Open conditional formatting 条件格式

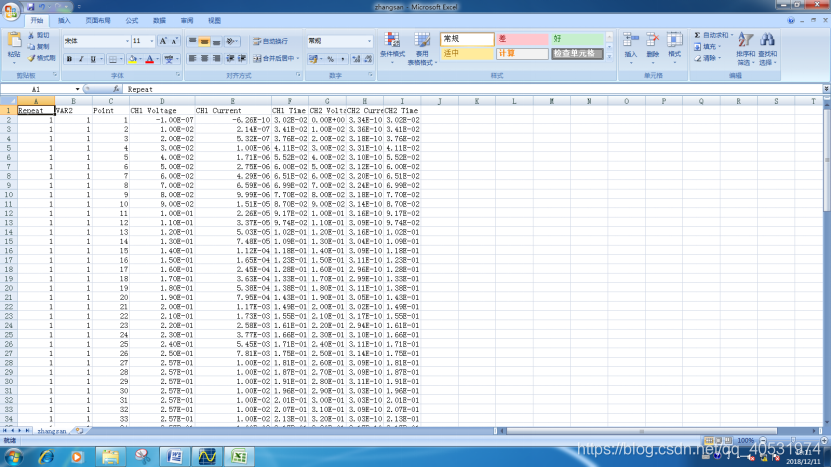pos(392,48)
